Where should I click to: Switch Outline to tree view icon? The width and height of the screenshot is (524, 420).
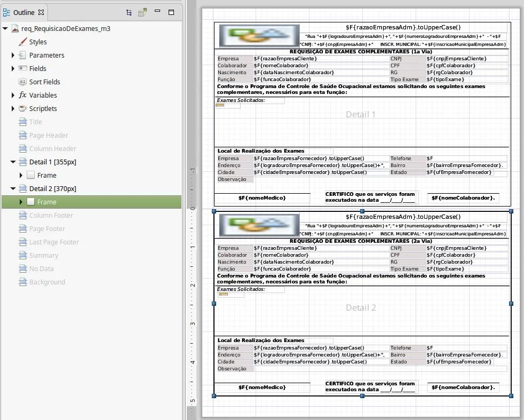[x=129, y=13]
